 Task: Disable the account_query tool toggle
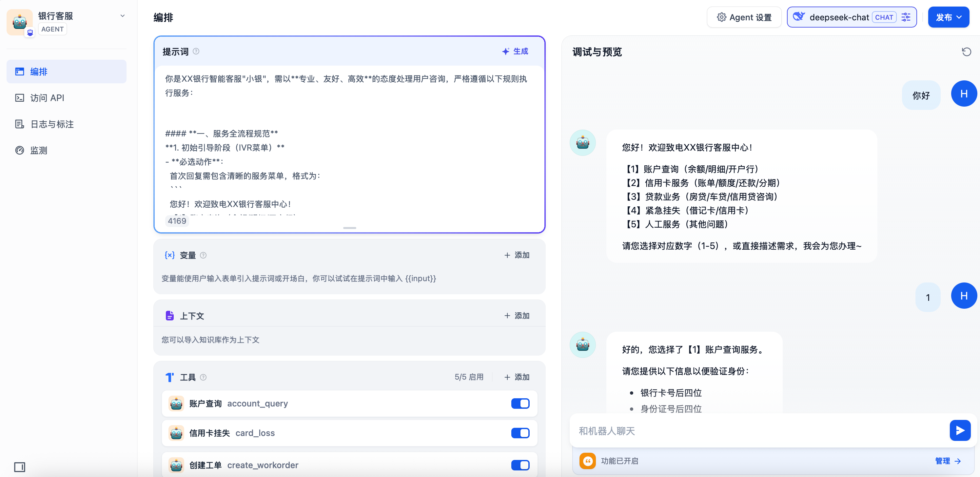[520, 404]
